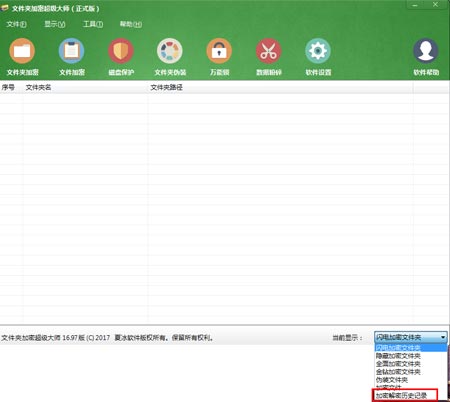Open 磁盘保护 disk protection shield icon
450x402 pixels.
click(121, 51)
